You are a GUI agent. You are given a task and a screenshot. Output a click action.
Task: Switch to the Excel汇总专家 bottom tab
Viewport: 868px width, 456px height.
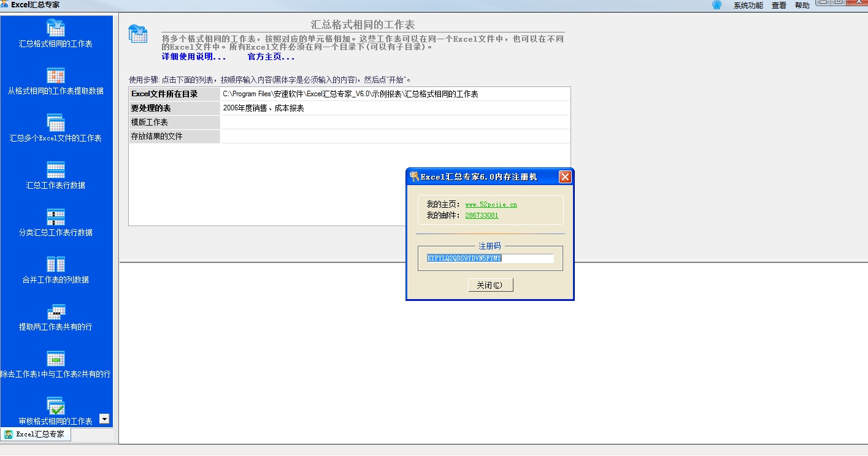point(35,435)
